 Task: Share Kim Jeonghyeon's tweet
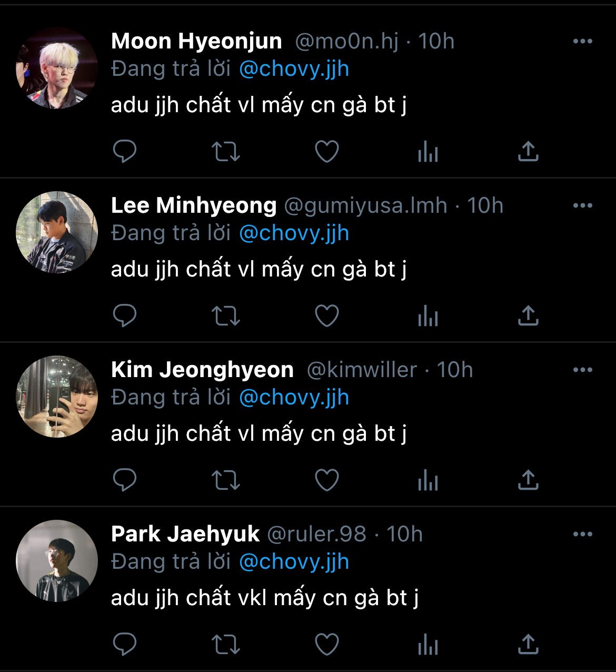(x=528, y=480)
